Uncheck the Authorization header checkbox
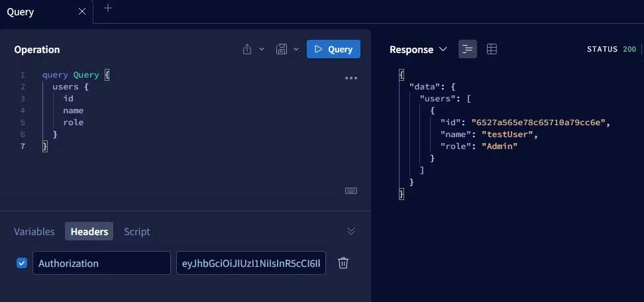This screenshot has height=302, width=644. click(22, 263)
